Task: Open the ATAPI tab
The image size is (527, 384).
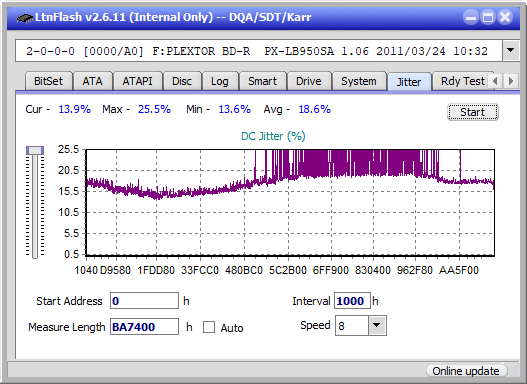Action: click(x=137, y=81)
